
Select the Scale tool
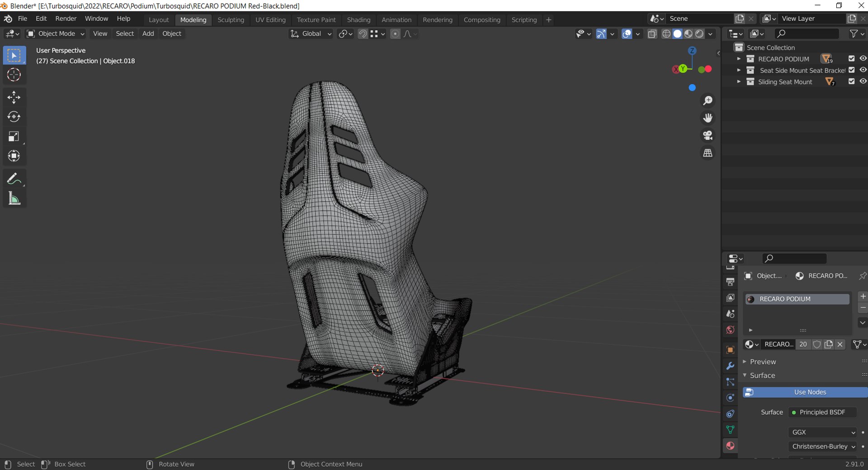14,136
